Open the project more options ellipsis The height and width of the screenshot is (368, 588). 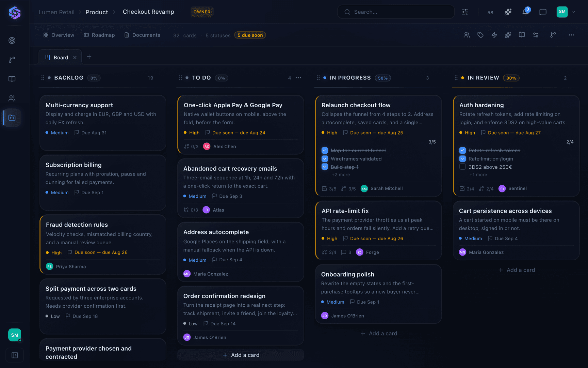(x=571, y=35)
